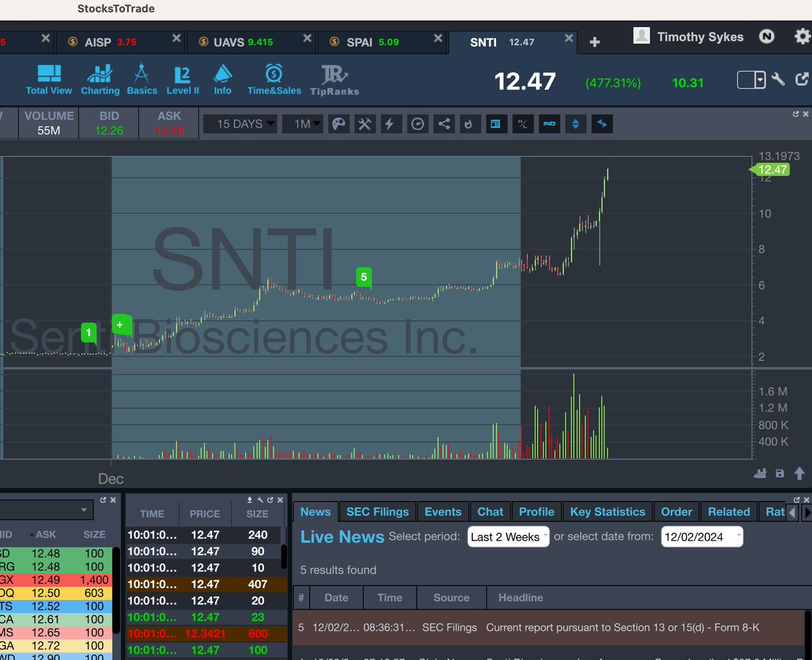Open the Chat tab

[x=490, y=512]
